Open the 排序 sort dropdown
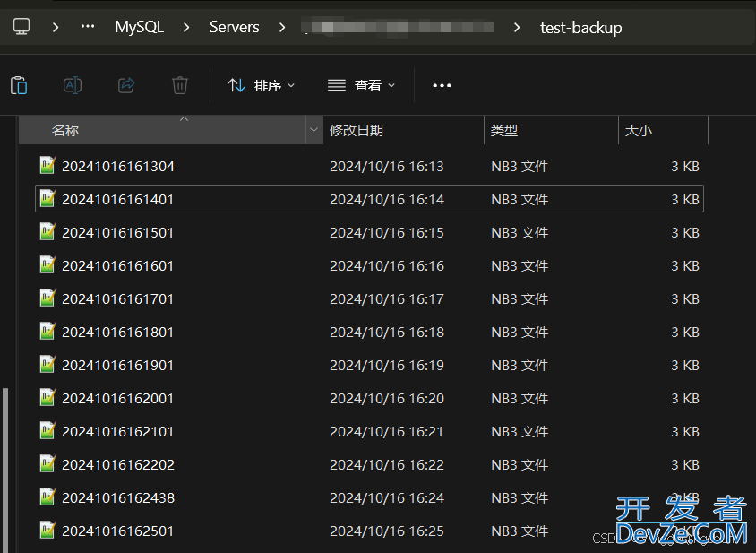The height and width of the screenshot is (553, 756). [x=261, y=85]
